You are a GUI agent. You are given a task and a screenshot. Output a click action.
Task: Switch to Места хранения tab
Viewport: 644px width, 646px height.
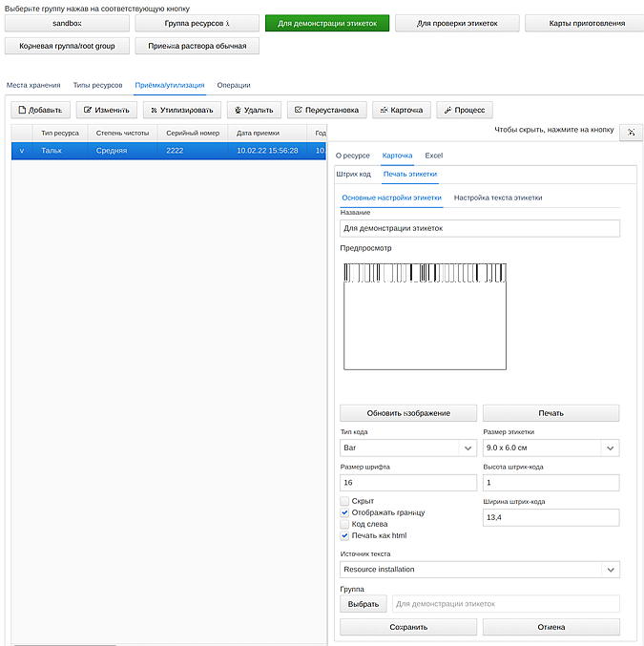pyautogui.click(x=33, y=85)
